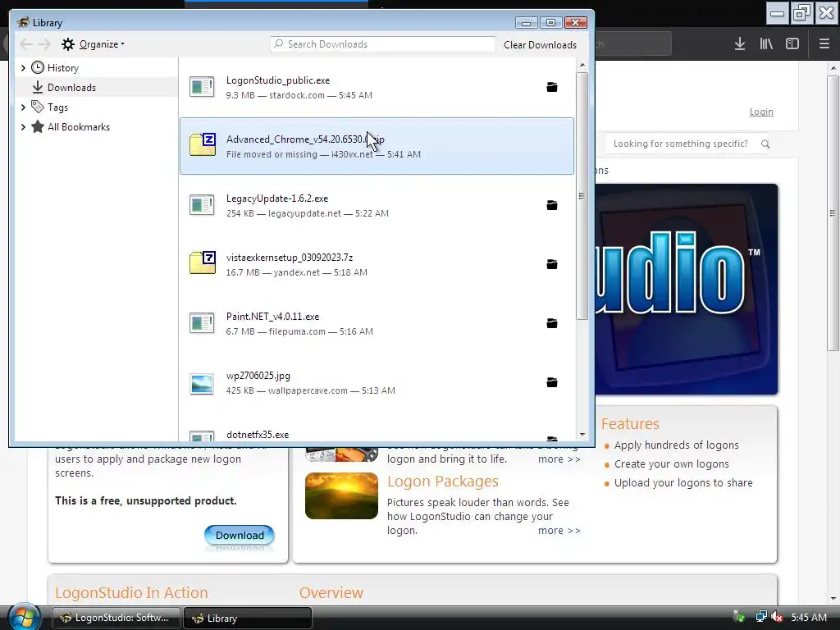This screenshot has width=840, height=630.
Task: Click the LegacyUpdate-1.6.2.exe file icon
Action: point(202,204)
